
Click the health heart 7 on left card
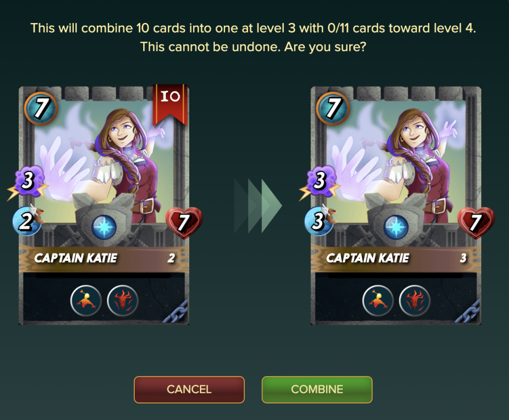(184, 223)
